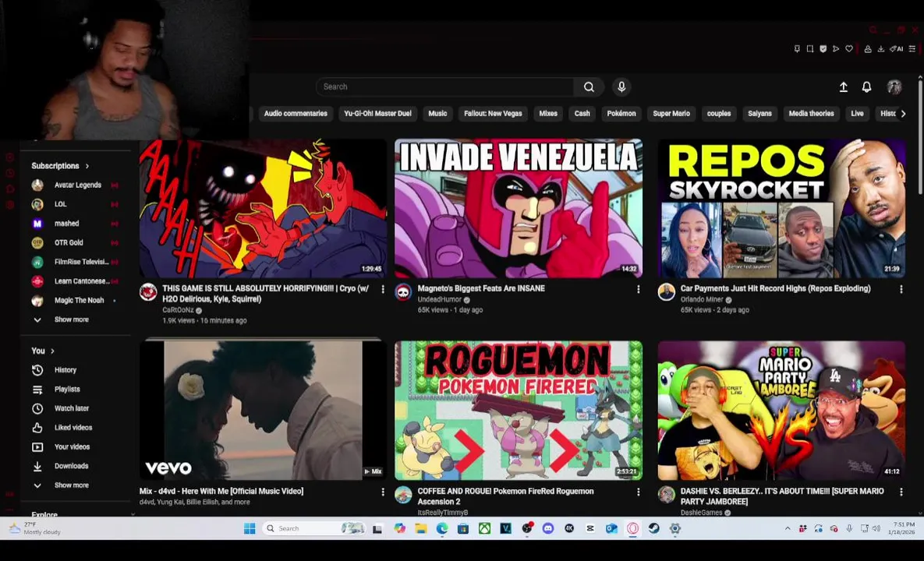Viewport: 924px width, 561px height.
Task: Click inside the YouTube search field
Action: pos(445,87)
